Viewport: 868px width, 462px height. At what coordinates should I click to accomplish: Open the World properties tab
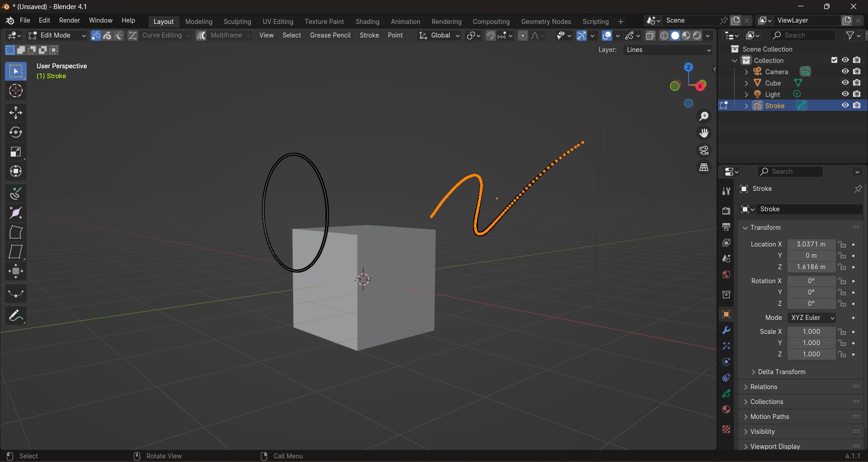[x=726, y=275]
